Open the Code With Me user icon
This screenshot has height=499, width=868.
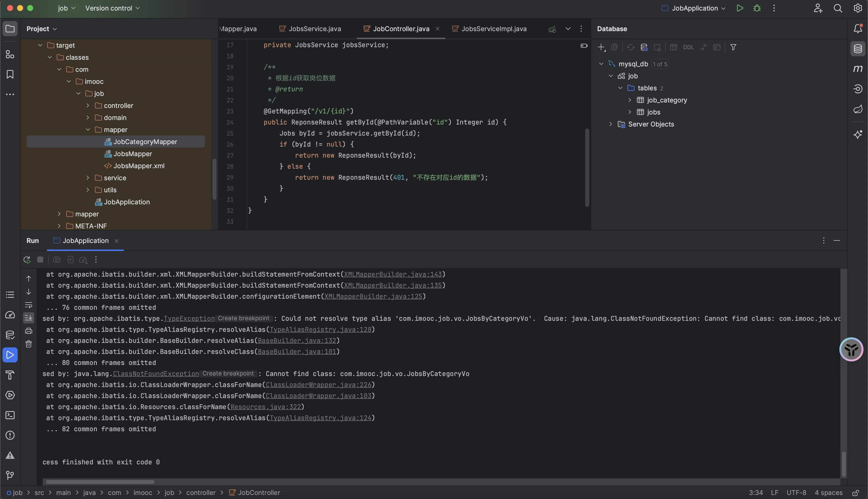818,8
